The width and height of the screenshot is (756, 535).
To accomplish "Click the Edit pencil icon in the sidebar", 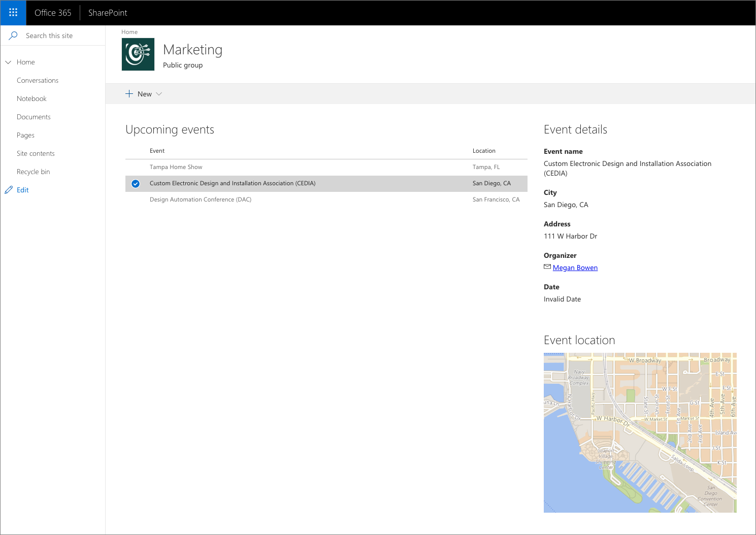I will click(9, 189).
